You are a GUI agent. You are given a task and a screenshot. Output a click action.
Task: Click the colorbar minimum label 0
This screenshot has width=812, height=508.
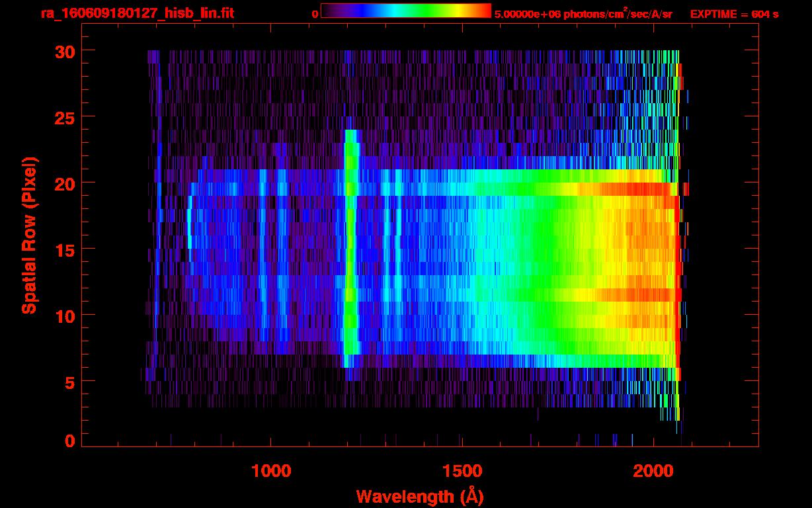315,14
